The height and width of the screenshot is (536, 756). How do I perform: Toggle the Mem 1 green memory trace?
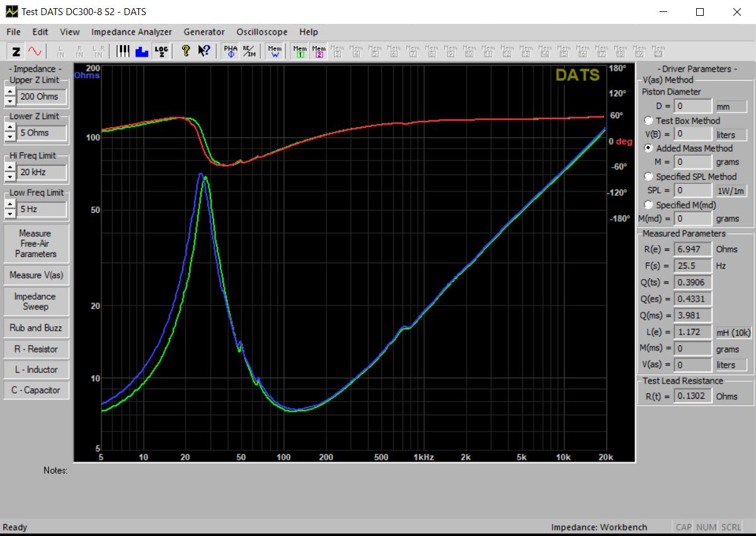pos(300,51)
